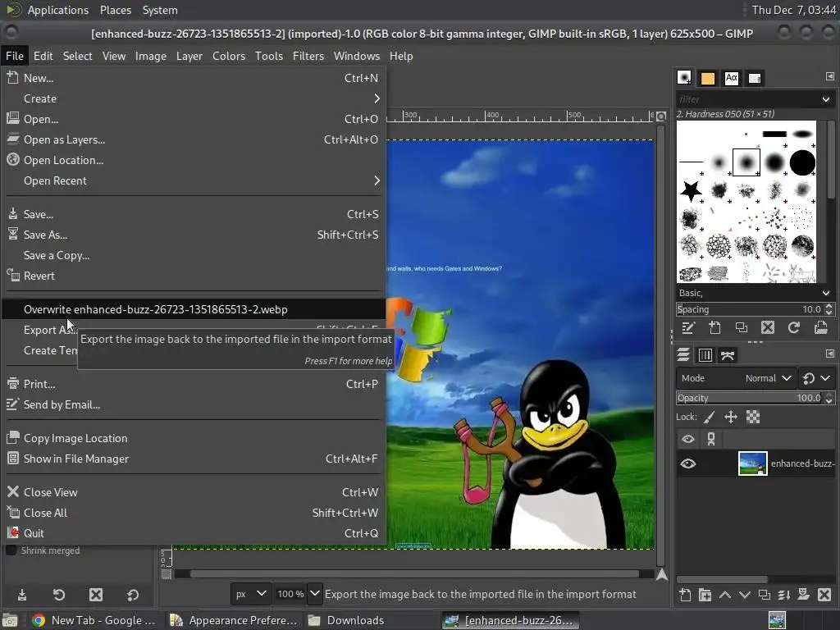Choose Show in File Manager
This screenshot has height=630, width=840.
(x=193, y=459)
